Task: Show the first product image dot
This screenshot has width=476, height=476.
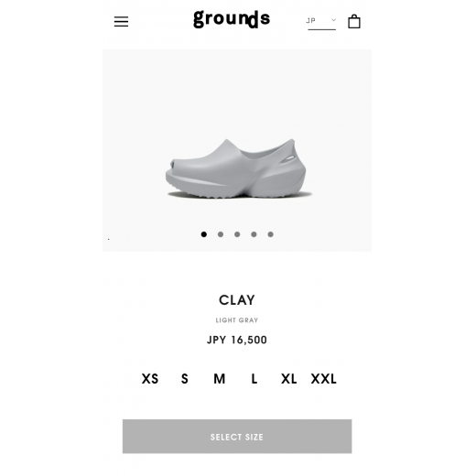Action: pyautogui.click(x=204, y=234)
